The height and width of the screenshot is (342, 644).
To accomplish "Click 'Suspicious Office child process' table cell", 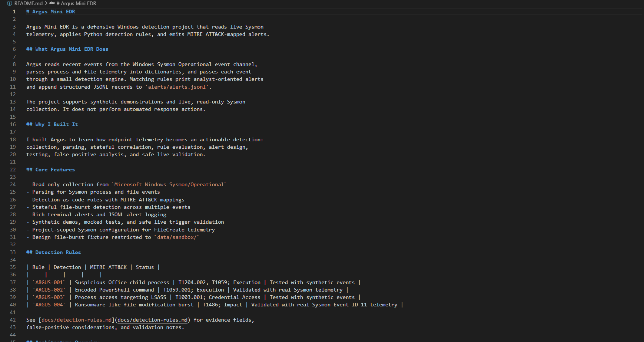I will coord(122,282).
